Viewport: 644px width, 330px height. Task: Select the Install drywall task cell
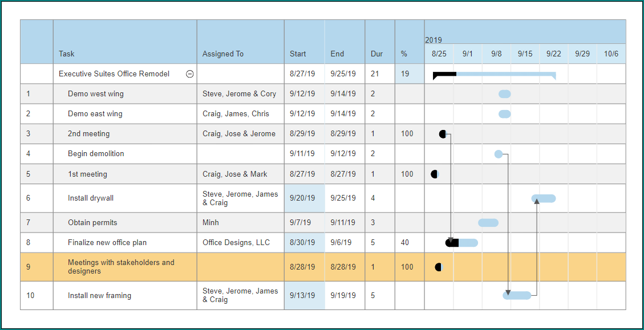pos(125,198)
